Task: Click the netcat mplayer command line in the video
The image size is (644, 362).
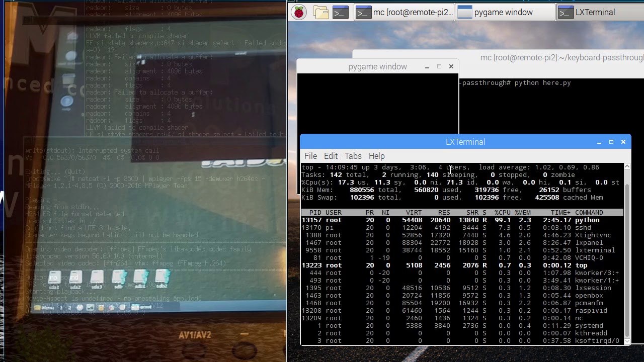Action: [145, 178]
